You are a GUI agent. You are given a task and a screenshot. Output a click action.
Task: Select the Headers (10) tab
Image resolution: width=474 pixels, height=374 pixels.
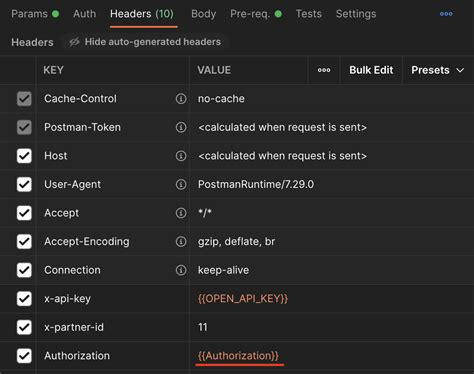coord(142,14)
